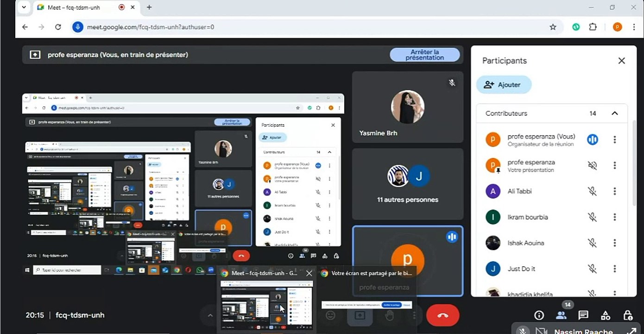The image size is (644, 334).
Task: Select the Meet – fcq-tdsm-unh taskbar preview title
Action: [x=265, y=273]
